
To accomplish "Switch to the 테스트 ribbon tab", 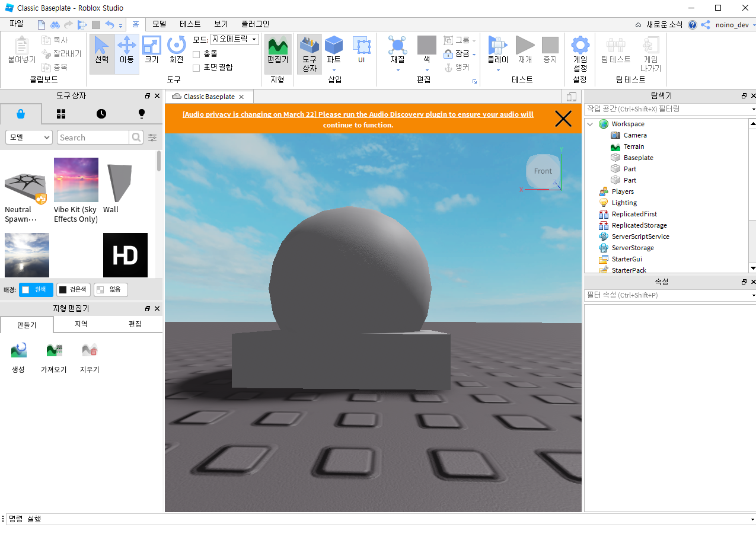I will tap(190, 24).
